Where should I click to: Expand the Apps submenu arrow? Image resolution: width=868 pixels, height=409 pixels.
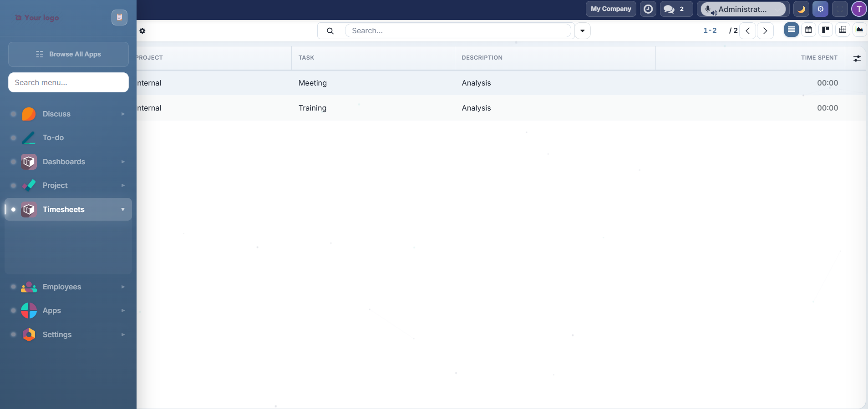(x=123, y=310)
